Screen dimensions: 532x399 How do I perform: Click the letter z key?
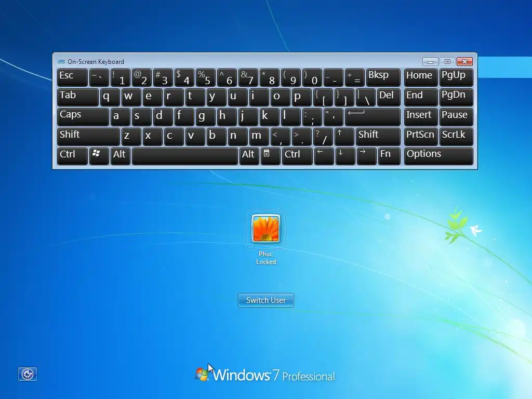[x=131, y=137]
